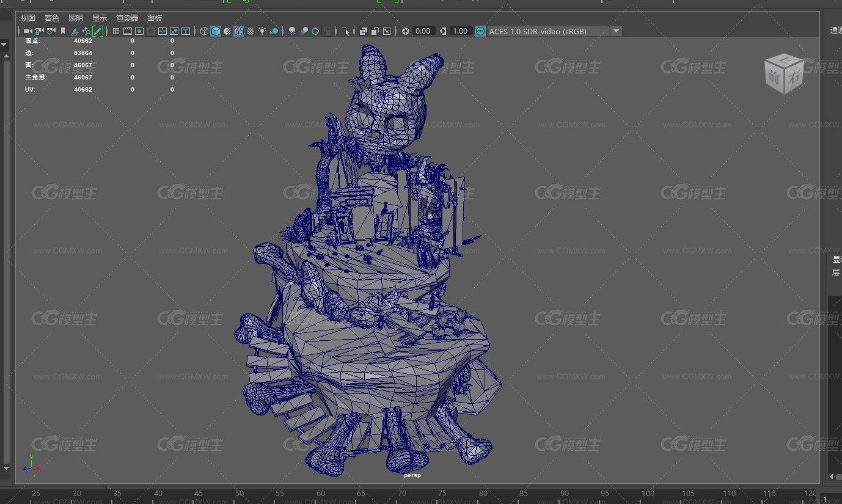Open the 着色 menu

click(x=52, y=18)
